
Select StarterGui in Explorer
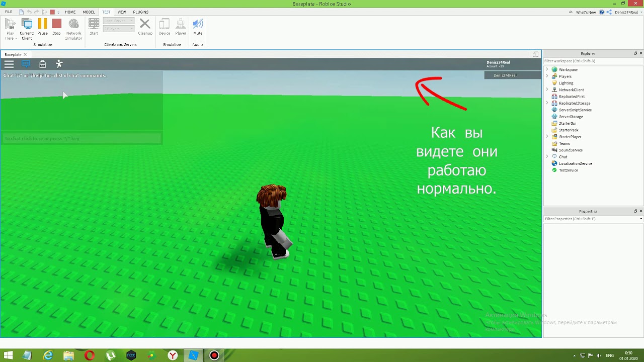click(568, 123)
